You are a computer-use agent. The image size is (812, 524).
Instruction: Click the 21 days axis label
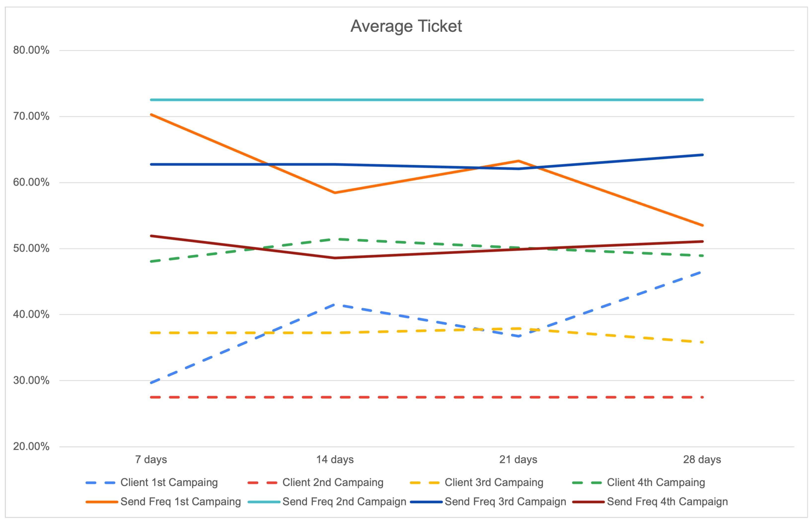[518, 460]
